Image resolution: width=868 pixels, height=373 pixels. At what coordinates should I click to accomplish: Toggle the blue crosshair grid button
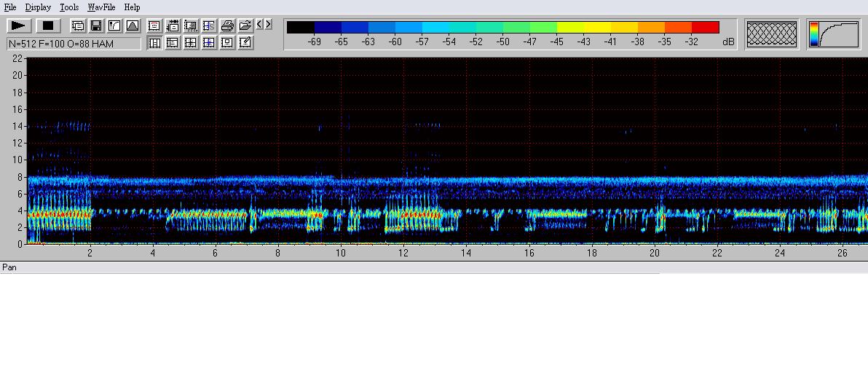point(209,43)
